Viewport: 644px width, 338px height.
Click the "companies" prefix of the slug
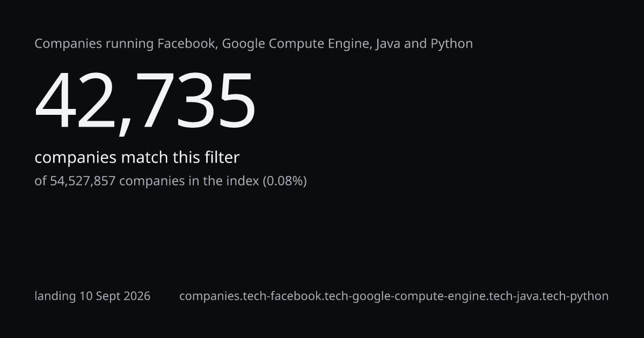tap(205, 296)
